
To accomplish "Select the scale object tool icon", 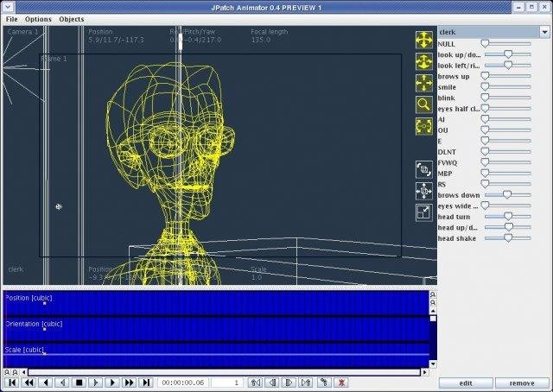I will 424,212.
